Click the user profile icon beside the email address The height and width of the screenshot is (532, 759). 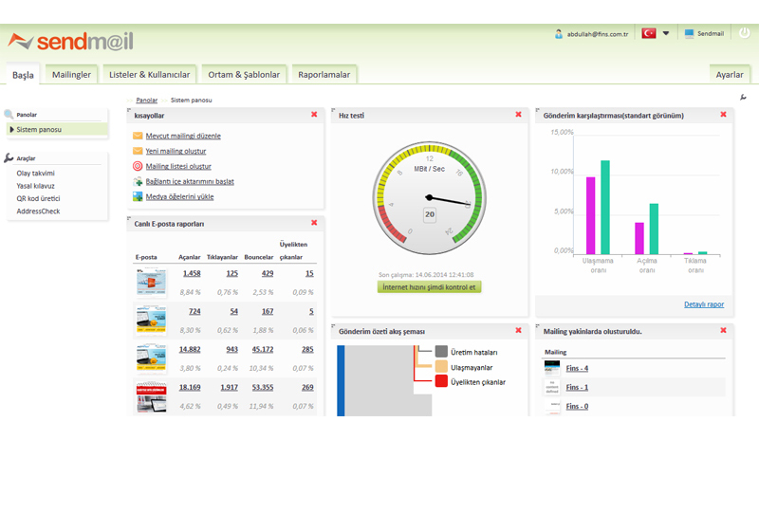(559, 34)
